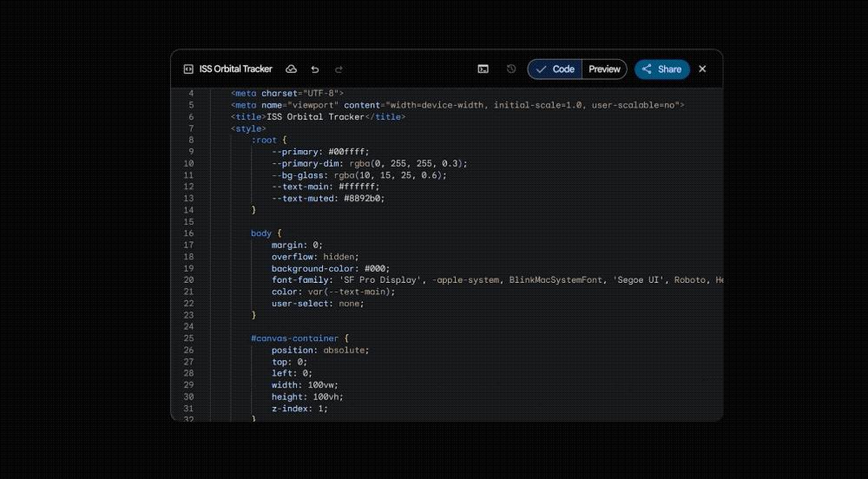Click line number 8 in the gutter

point(190,140)
